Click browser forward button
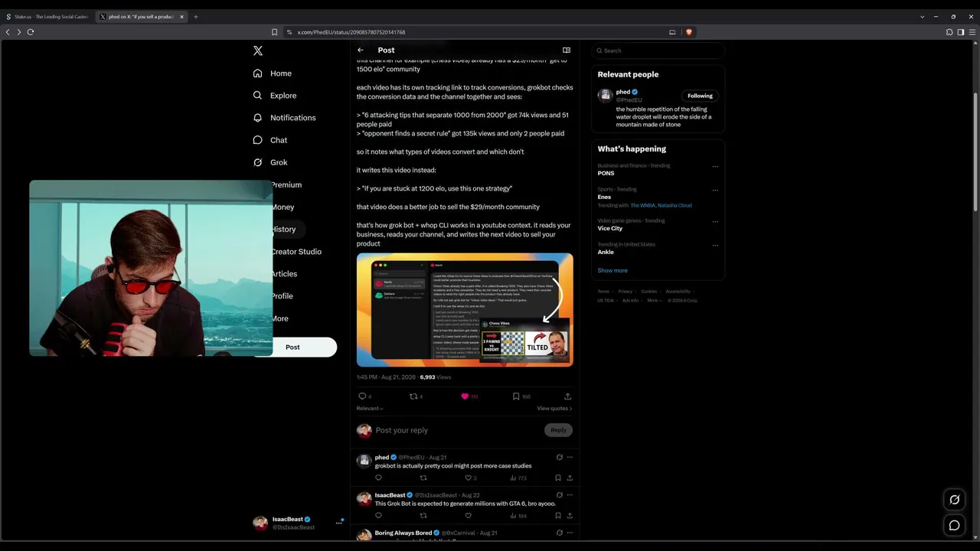The height and width of the screenshot is (551, 980). tap(19, 32)
